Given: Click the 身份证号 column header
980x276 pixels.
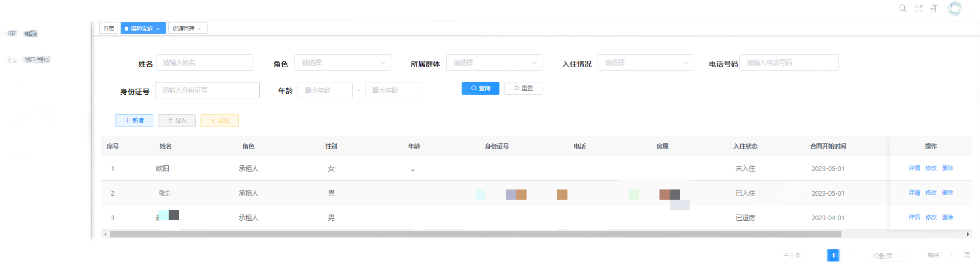Looking at the screenshot, I should (x=497, y=146).
